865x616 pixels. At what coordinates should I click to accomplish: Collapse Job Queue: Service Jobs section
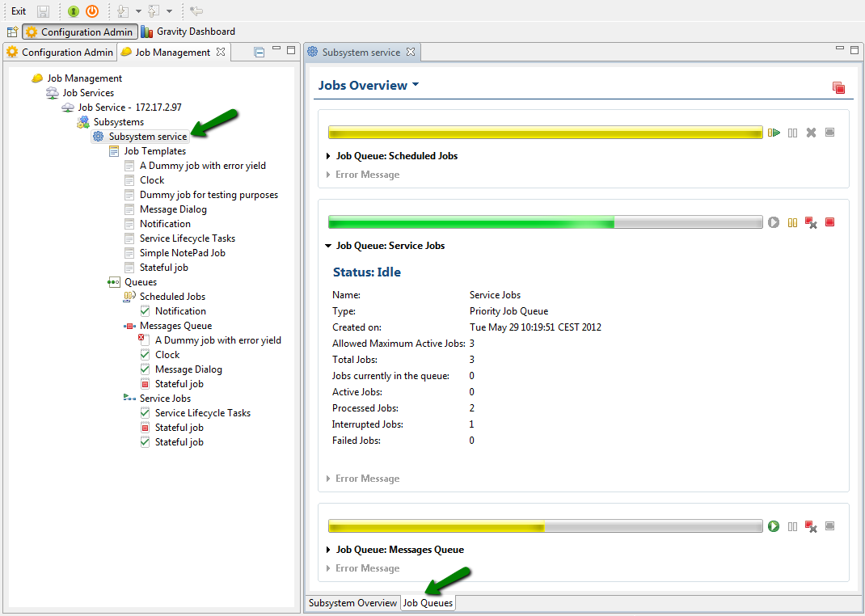point(329,246)
